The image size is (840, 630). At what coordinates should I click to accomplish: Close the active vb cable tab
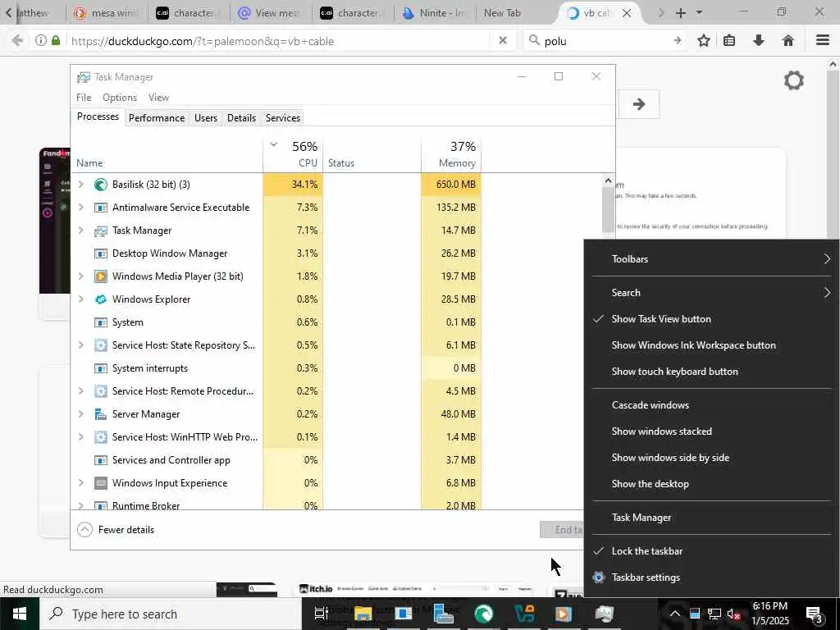[626, 13]
